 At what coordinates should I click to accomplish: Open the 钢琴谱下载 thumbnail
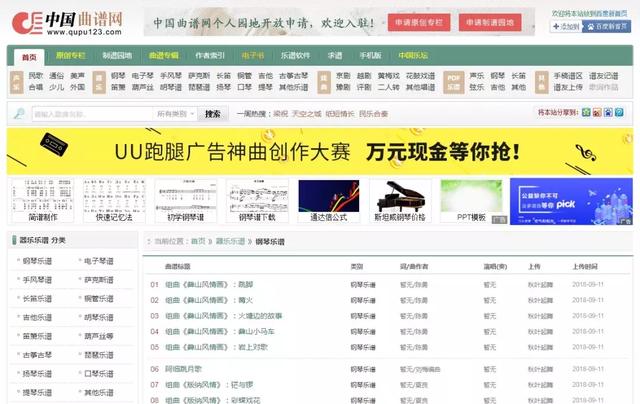click(257, 201)
